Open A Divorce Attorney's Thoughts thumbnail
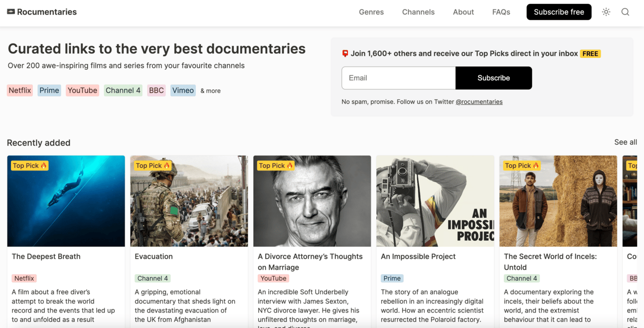Image resolution: width=644 pixels, height=328 pixels. click(312, 201)
